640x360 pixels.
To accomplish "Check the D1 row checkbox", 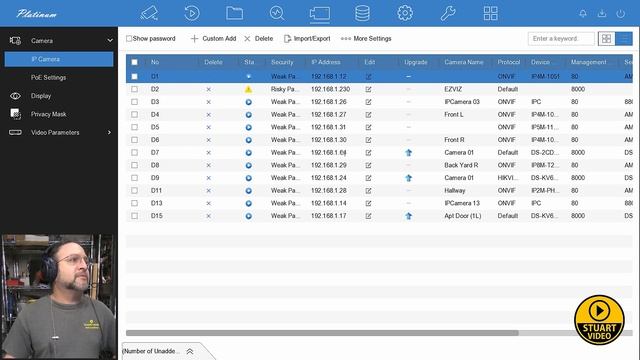I will coord(134,76).
